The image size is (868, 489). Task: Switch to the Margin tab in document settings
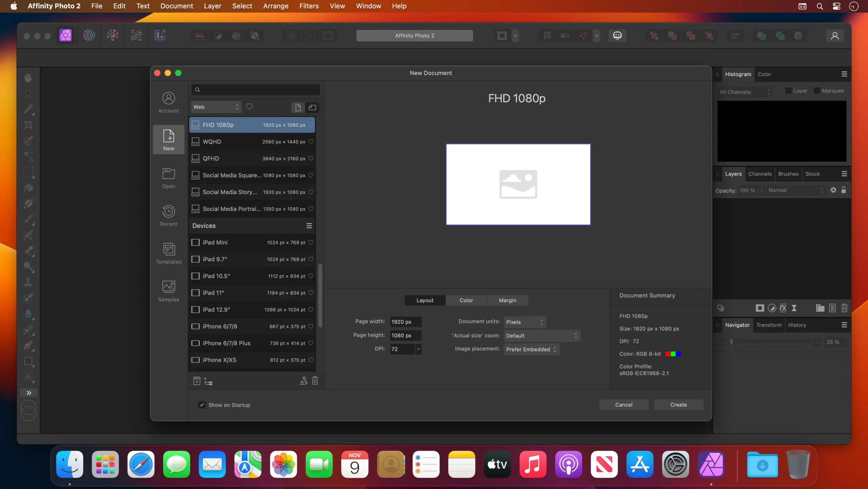pos(507,300)
